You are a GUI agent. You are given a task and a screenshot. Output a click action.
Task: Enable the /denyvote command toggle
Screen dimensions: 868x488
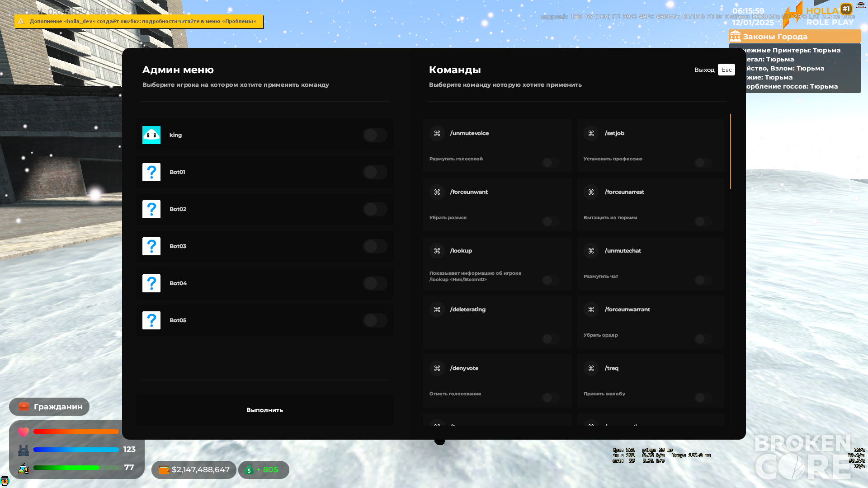click(551, 398)
